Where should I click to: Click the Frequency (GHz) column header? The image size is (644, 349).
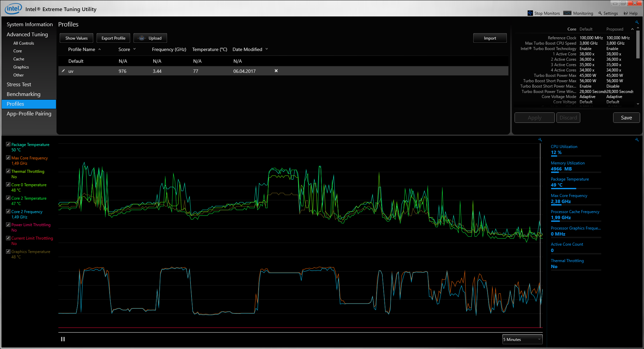pos(169,49)
